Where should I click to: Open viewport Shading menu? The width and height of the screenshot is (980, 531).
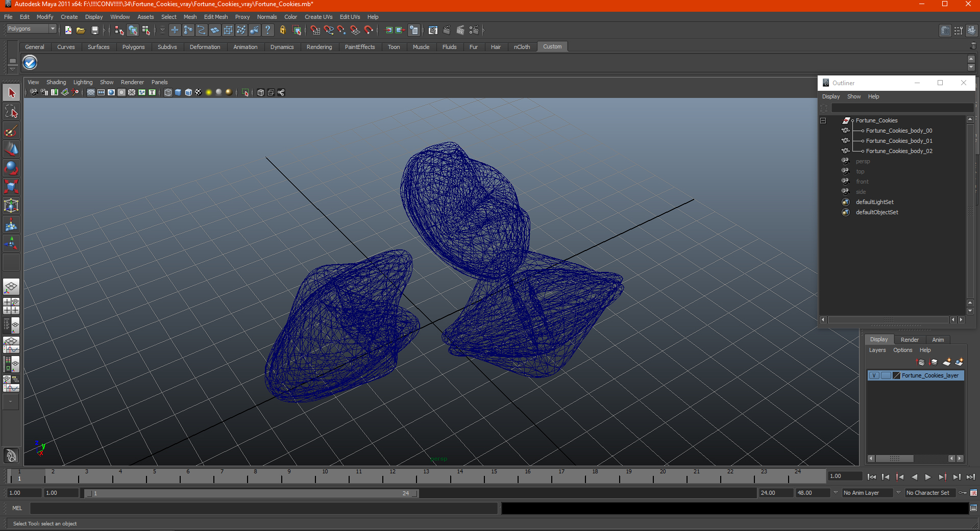56,82
